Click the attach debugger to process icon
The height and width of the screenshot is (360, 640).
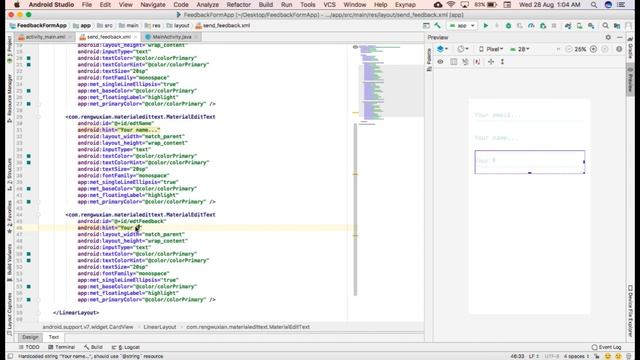point(543,26)
